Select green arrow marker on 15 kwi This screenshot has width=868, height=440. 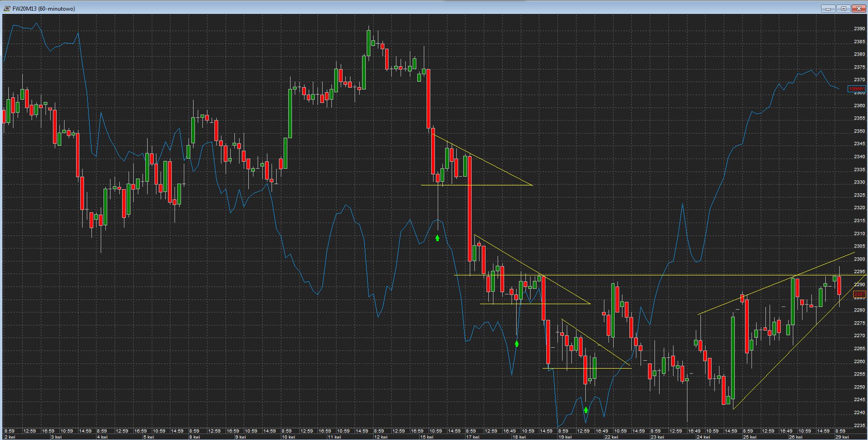click(437, 238)
